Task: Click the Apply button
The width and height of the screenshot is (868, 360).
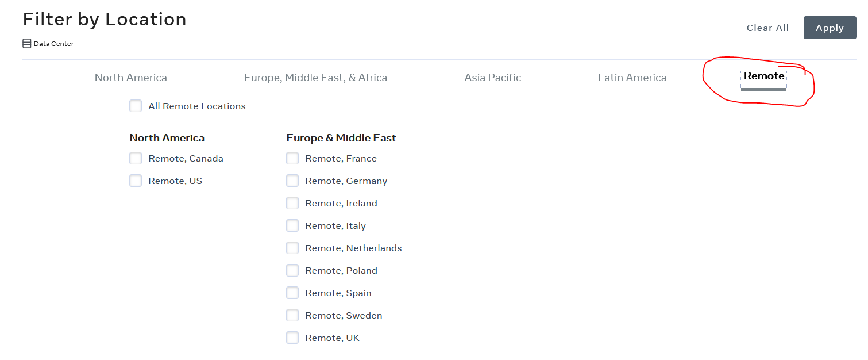Action: (x=830, y=27)
